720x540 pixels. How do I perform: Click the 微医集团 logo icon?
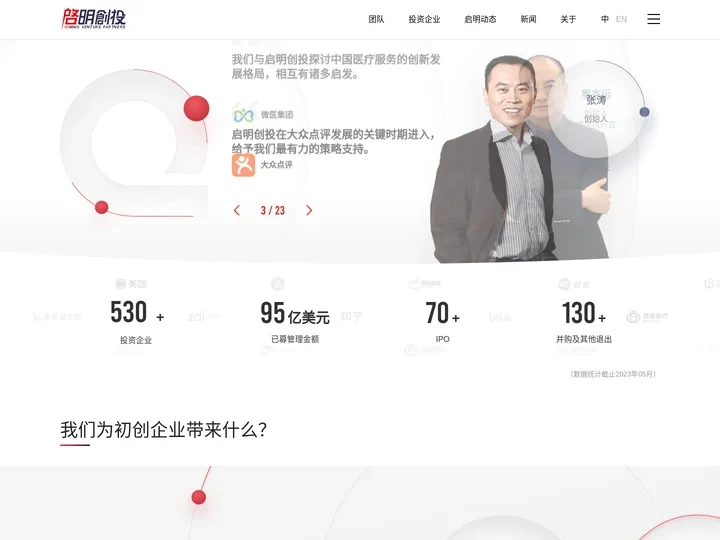coord(243,114)
